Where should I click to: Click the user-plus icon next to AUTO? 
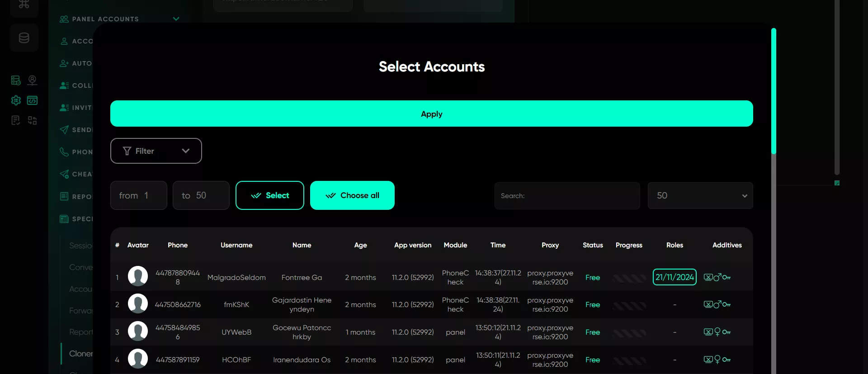(x=64, y=63)
